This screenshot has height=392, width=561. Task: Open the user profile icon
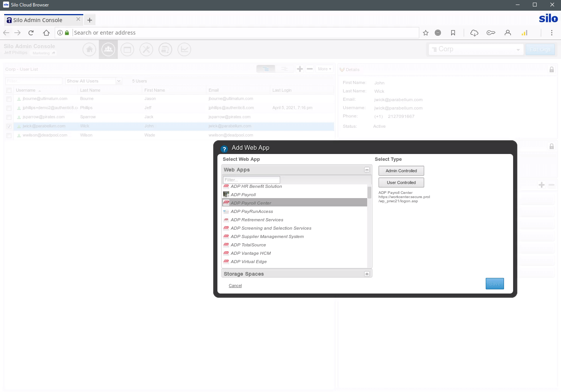[508, 33]
